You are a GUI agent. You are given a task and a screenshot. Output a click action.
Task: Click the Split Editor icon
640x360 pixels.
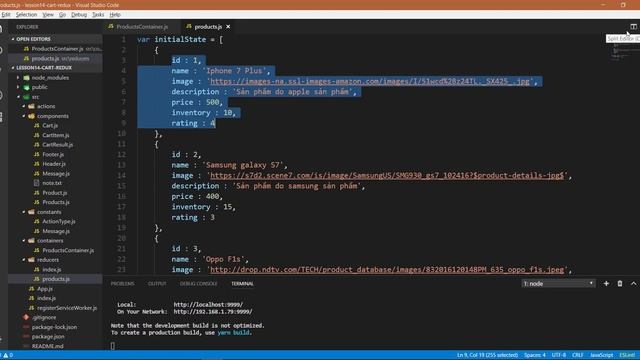(x=633, y=27)
